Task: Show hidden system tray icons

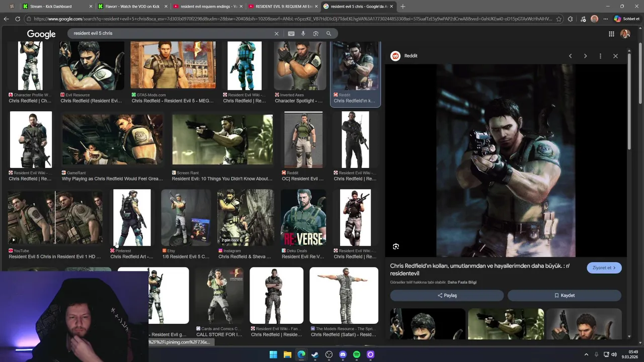Action: (586, 354)
